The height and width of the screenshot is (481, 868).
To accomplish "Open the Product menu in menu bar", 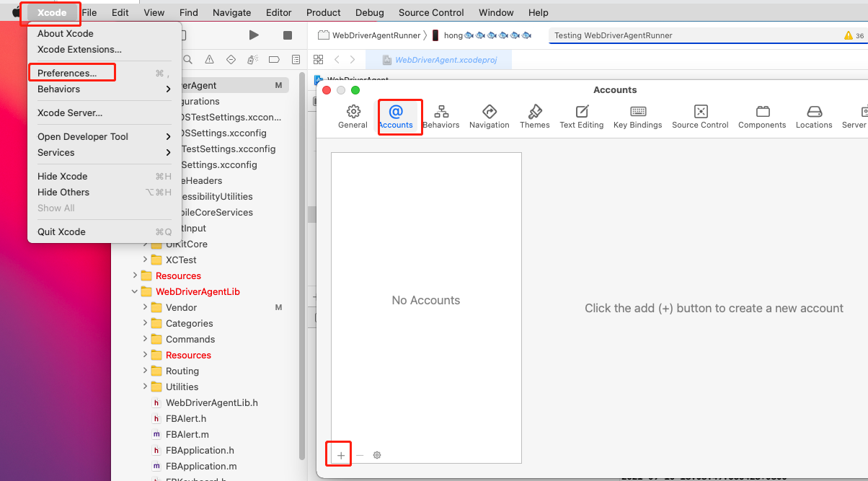I will (324, 12).
